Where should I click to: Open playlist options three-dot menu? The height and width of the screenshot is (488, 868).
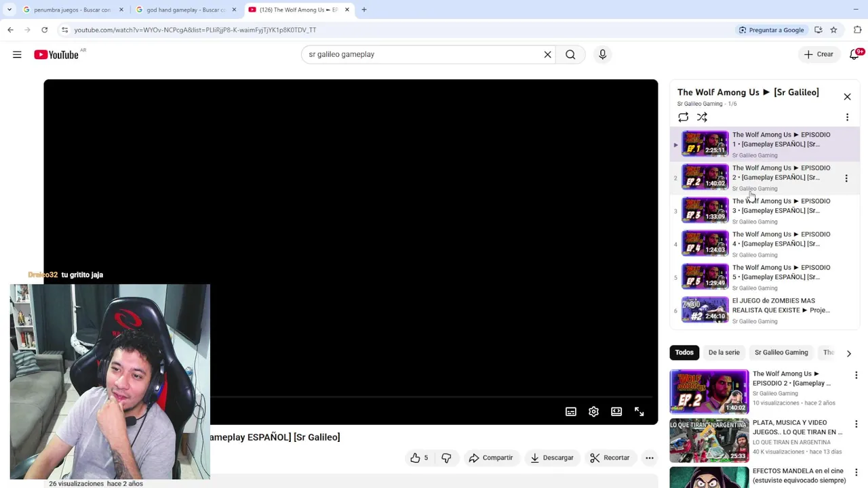pyautogui.click(x=847, y=117)
